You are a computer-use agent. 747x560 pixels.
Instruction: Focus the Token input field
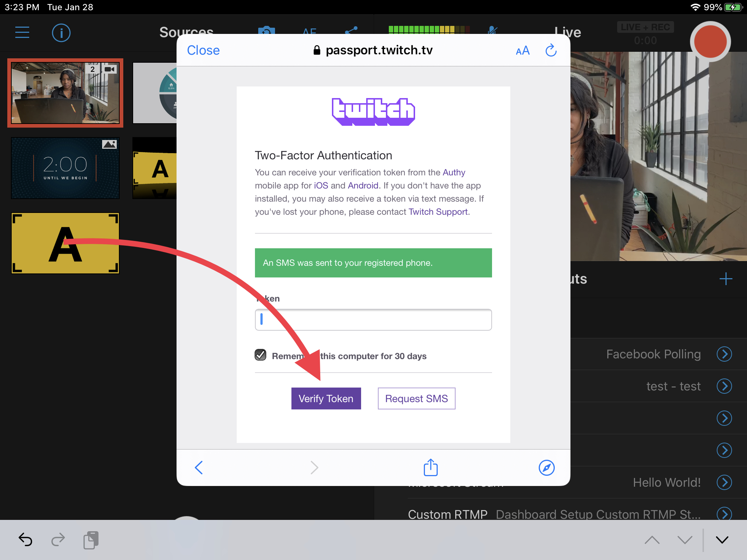coord(373,320)
